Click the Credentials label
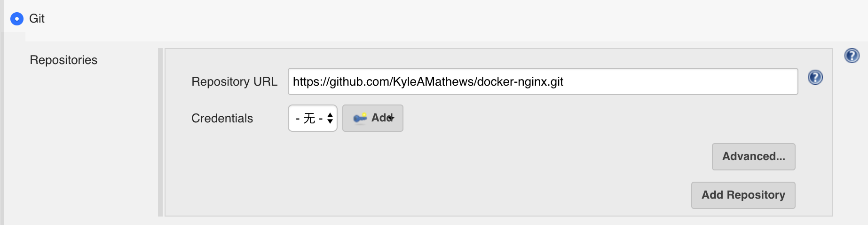 (222, 119)
